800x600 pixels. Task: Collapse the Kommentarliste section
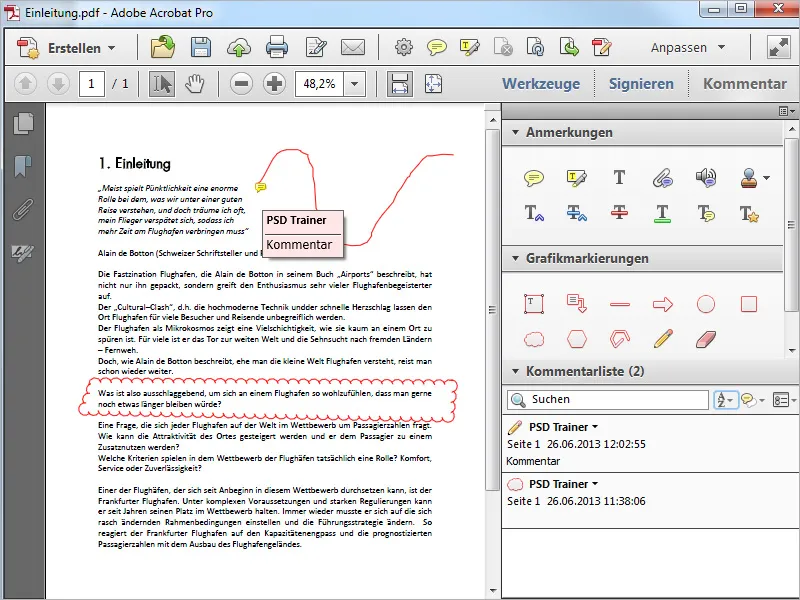(x=515, y=371)
